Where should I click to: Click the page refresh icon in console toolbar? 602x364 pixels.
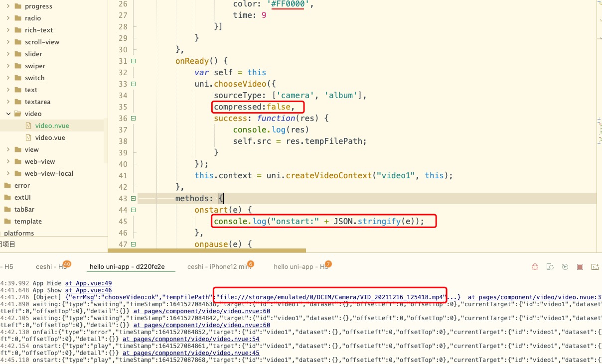click(x=550, y=267)
